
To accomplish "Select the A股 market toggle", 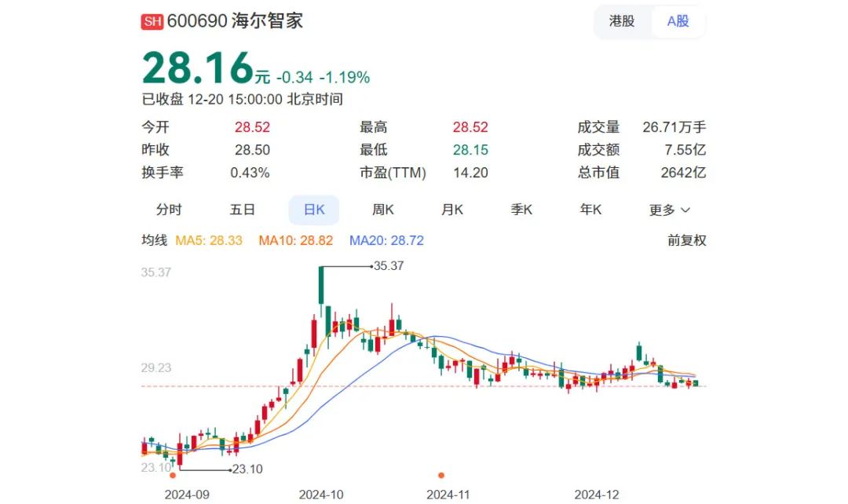I will click(678, 21).
